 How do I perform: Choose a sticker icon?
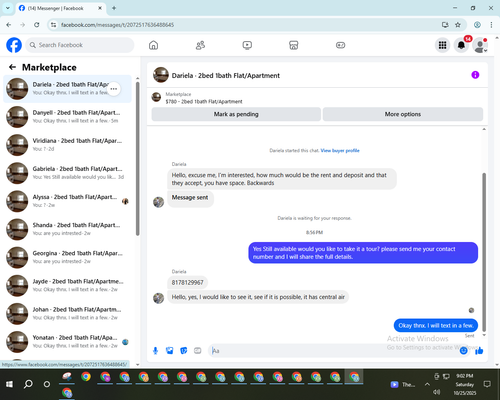tap(184, 351)
